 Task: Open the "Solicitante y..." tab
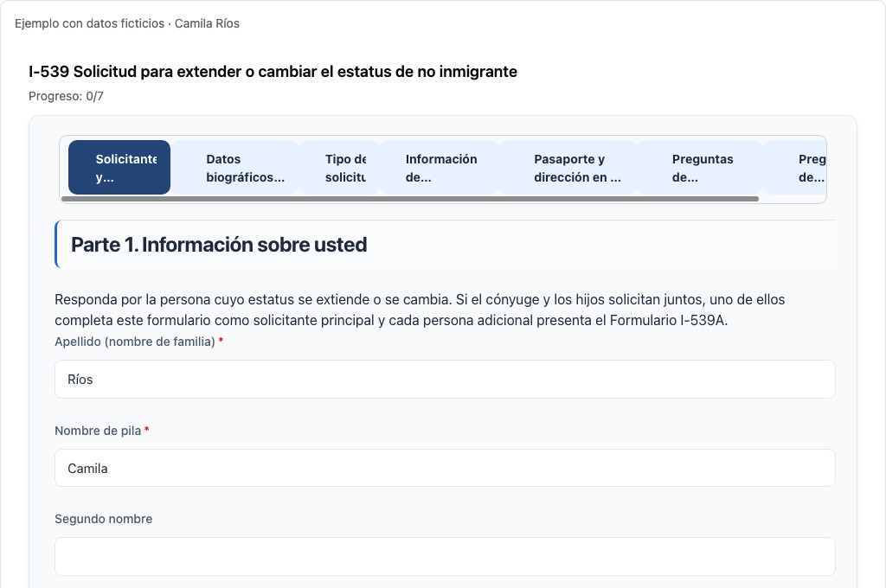click(x=119, y=168)
